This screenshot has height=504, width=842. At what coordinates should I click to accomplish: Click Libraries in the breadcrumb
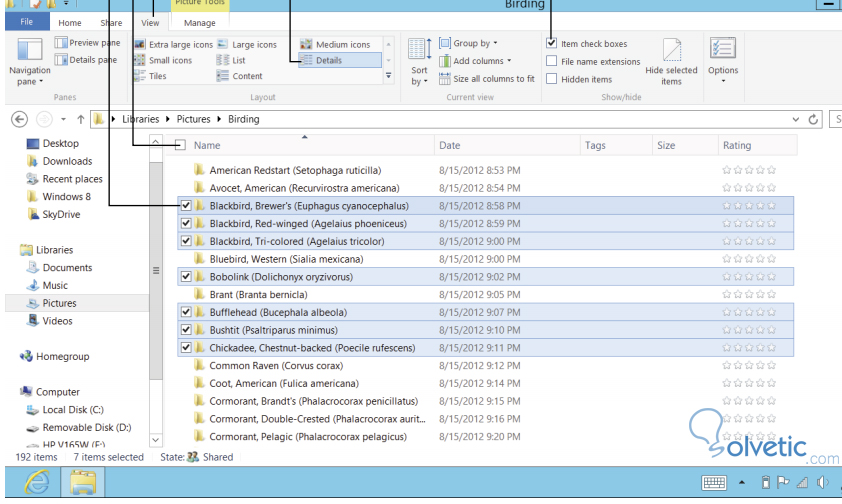(x=141, y=119)
